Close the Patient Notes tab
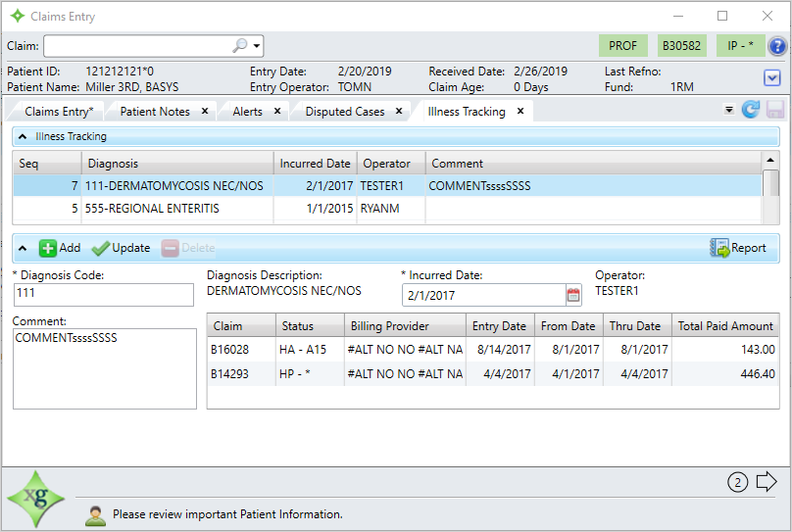 pyautogui.click(x=205, y=111)
